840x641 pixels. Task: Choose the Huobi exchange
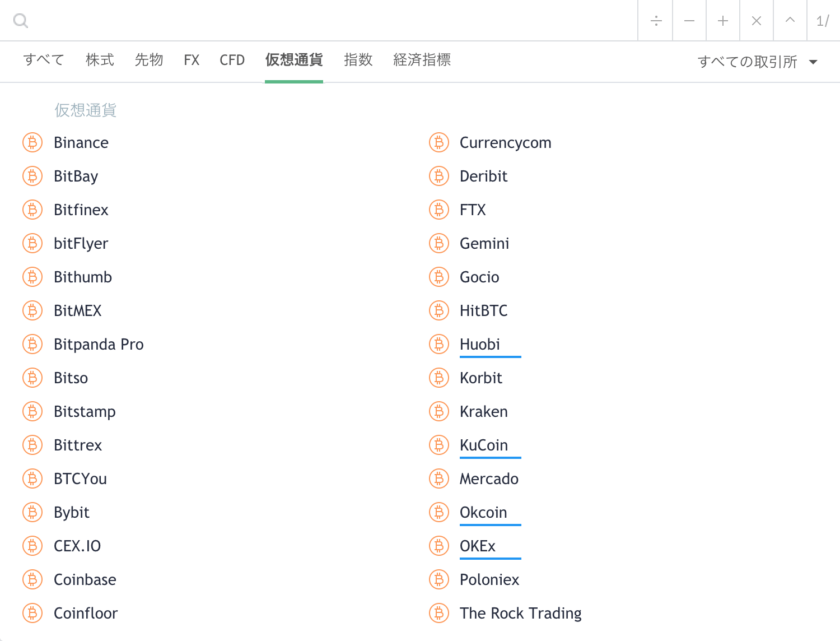(480, 345)
